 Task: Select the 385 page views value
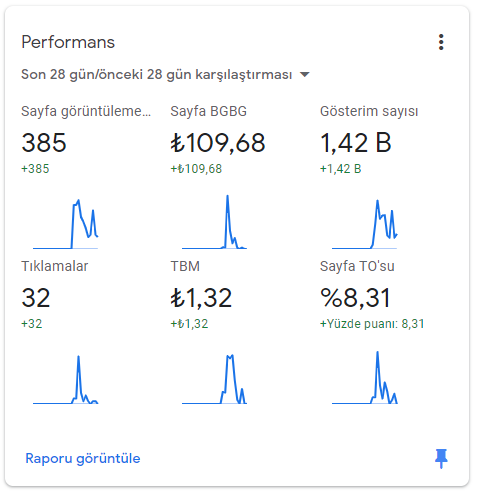(44, 143)
